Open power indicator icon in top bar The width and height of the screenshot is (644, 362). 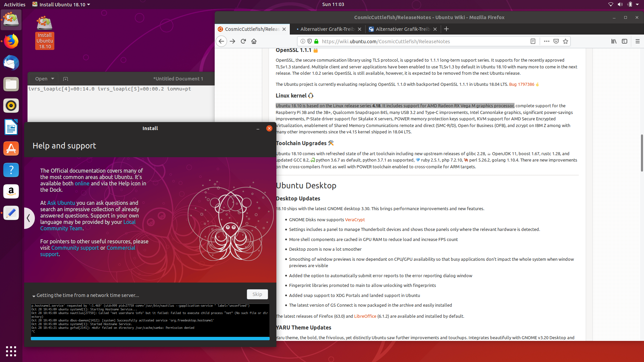(x=630, y=4)
